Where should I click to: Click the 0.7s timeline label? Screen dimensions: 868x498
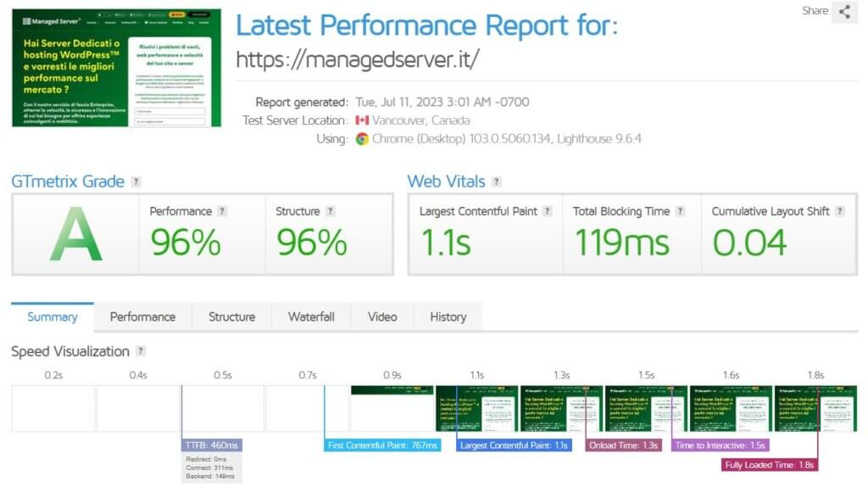point(307,375)
